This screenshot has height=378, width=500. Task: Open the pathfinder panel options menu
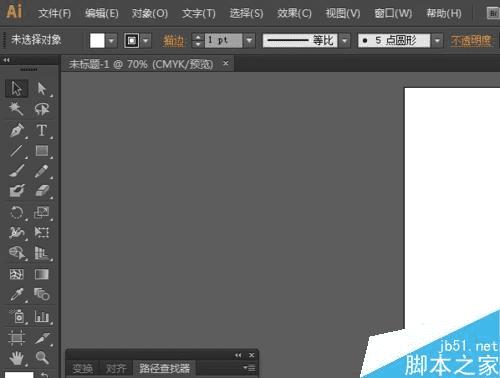(249, 368)
